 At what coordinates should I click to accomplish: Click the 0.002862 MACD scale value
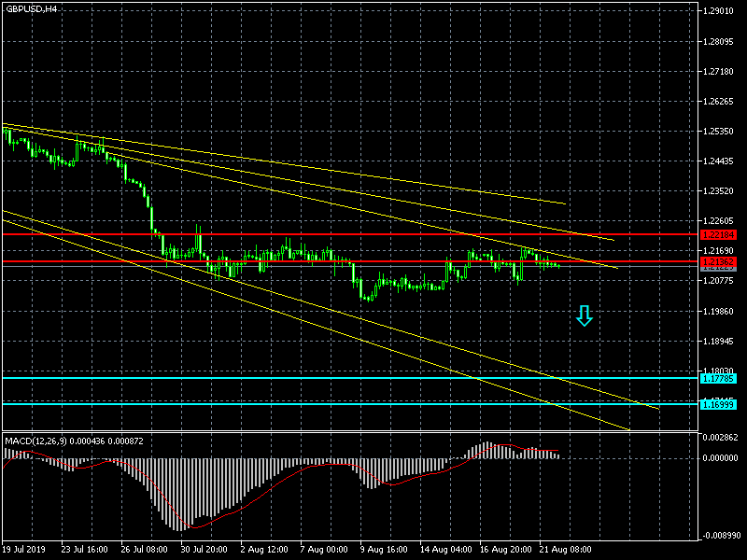(x=720, y=437)
